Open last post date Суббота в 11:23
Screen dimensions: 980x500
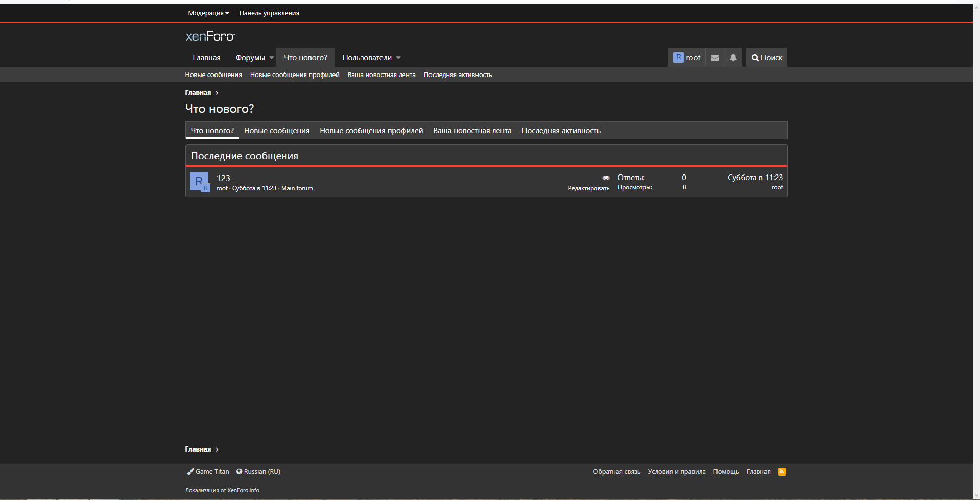tap(755, 178)
